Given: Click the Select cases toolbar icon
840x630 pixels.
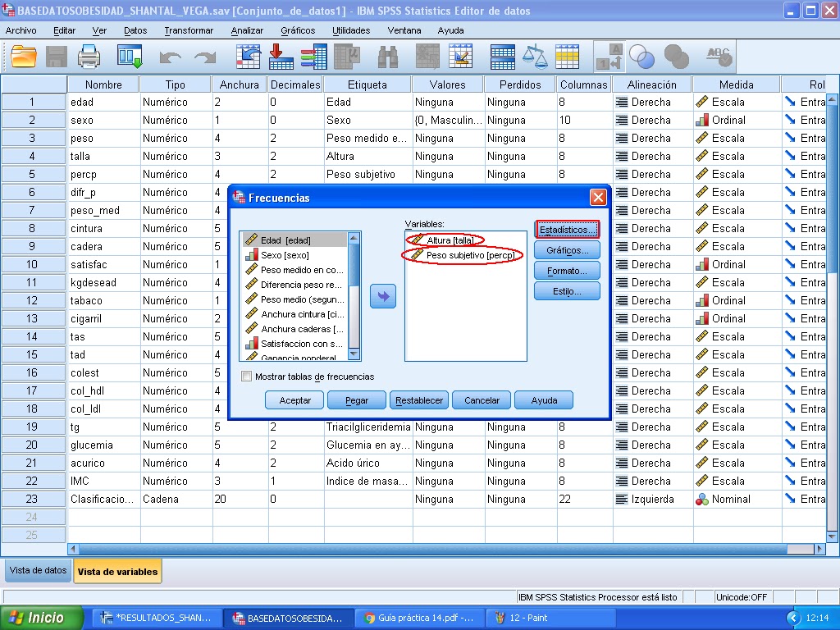Looking at the screenshot, I should [568, 57].
